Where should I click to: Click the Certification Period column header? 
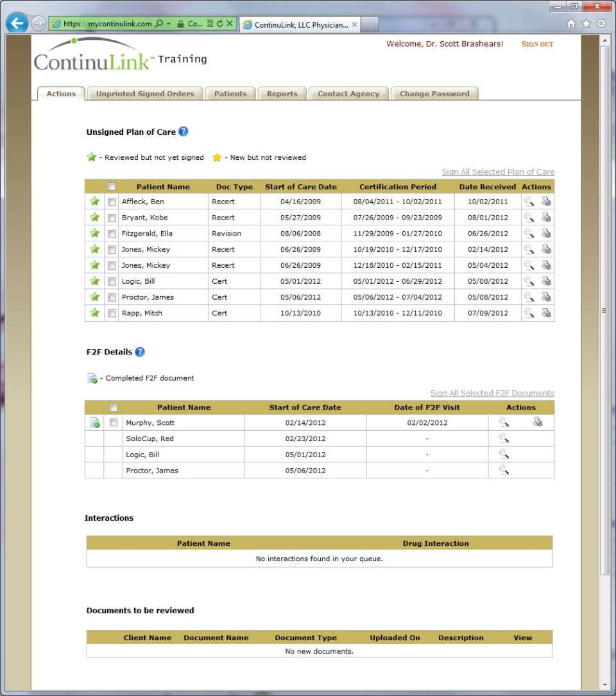point(398,187)
